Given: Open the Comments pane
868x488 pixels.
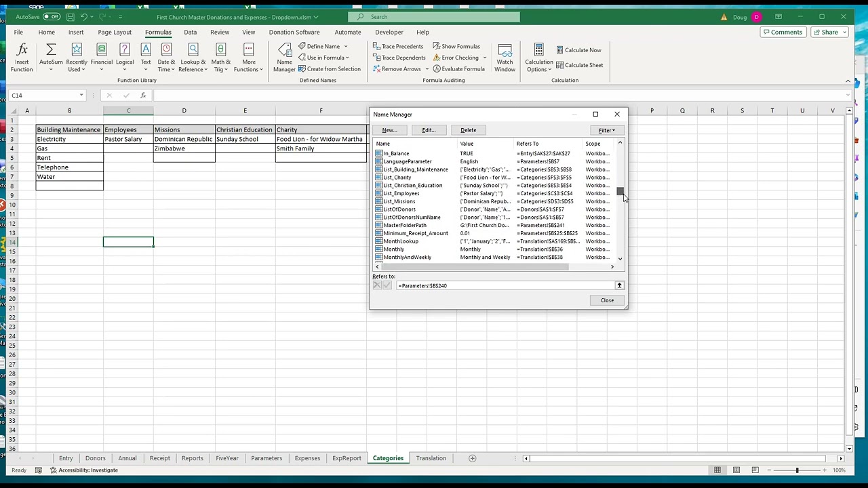Looking at the screenshot, I should point(782,32).
